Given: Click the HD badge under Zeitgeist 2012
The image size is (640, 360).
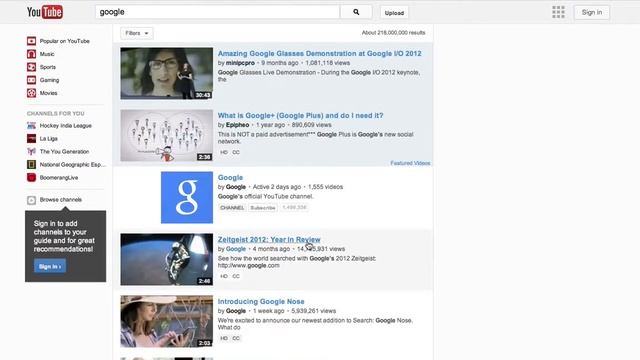Looking at the screenshot, I should 224,276.
